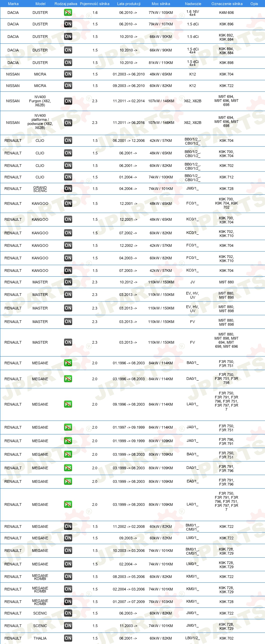Click the DACIA brand in K4M 606 row

(x=13, y=13)
